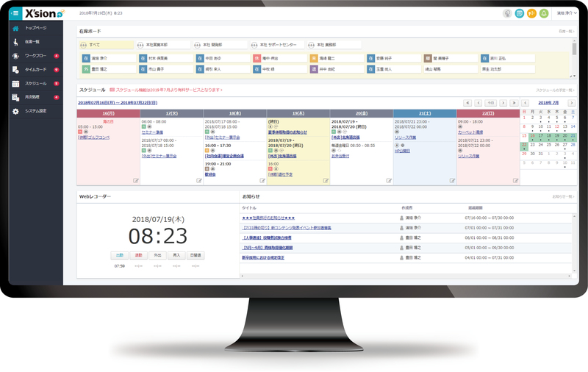Open the スケジュール calendar icon in sidebar

(x=15, y=84)
